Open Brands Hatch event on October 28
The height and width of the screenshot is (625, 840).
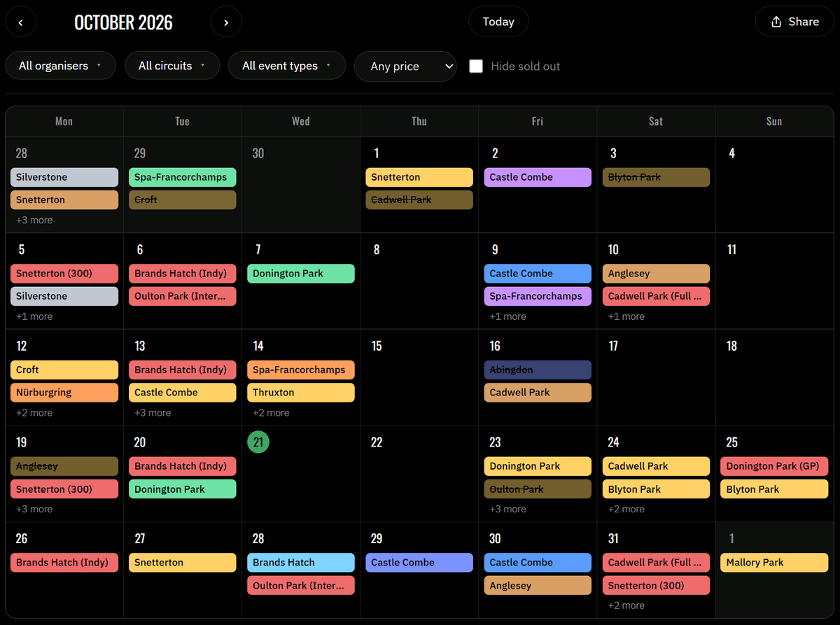[301, 563]
